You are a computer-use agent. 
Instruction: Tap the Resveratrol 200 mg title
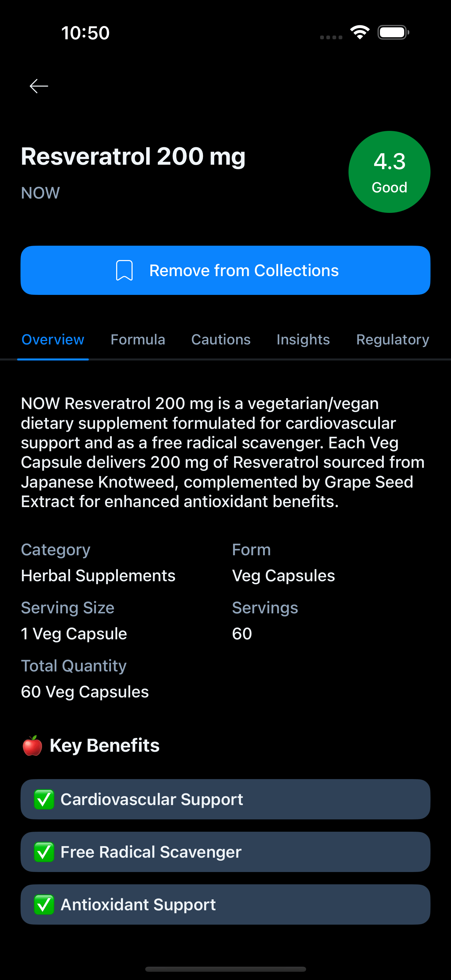tap(133, 156)
